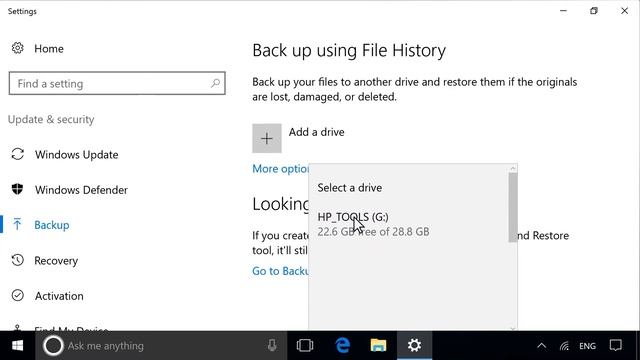Open the Recovery section
This screenshot has height=360, width=640.
(56, 260)
